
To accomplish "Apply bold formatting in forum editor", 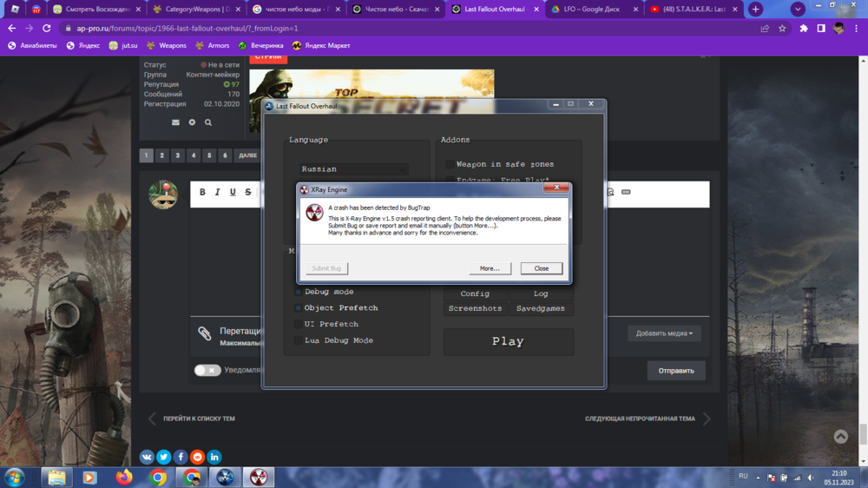I will click(202, 192).
